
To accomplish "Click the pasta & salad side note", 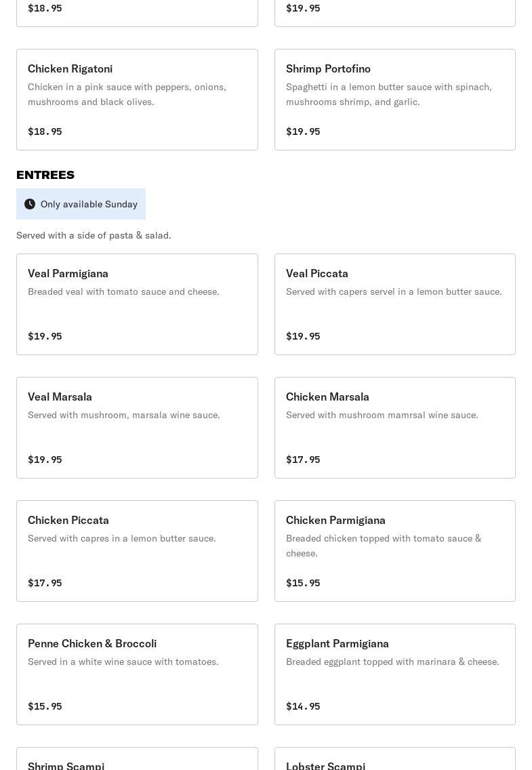I will tap(94, 235).
